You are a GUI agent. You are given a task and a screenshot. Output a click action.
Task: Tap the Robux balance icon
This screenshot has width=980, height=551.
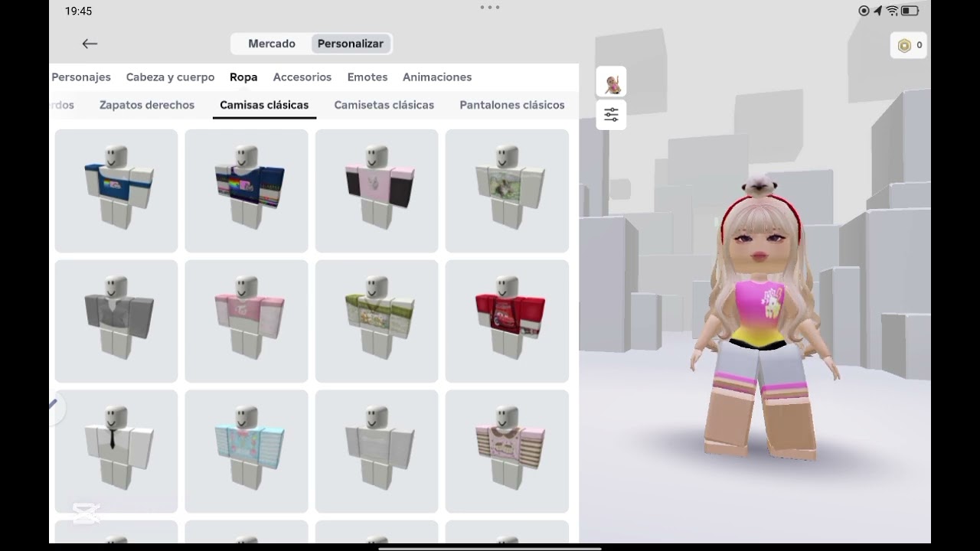[904, 45]
